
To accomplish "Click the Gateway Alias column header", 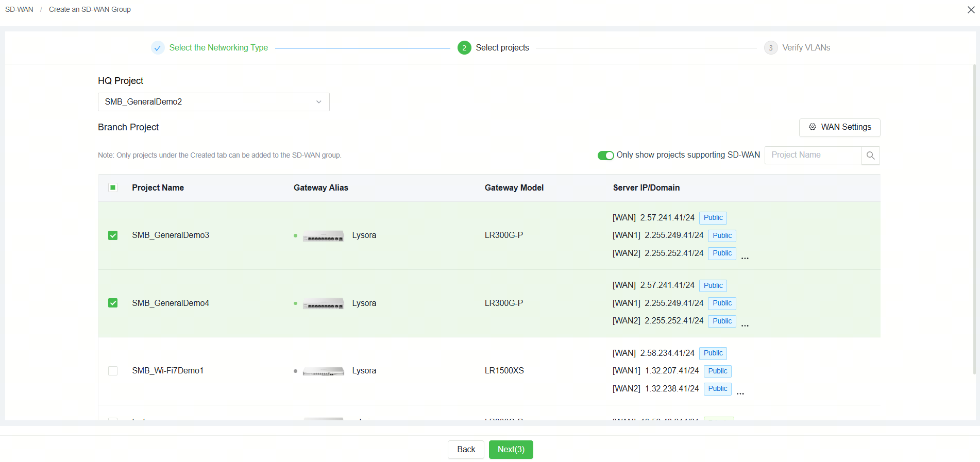I will pos(321,187).
